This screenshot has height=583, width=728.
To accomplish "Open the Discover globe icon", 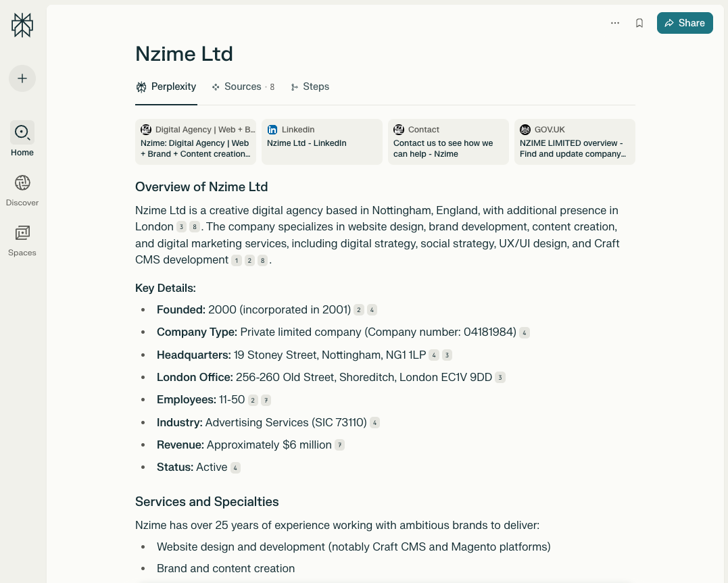I will click(22, 183).
